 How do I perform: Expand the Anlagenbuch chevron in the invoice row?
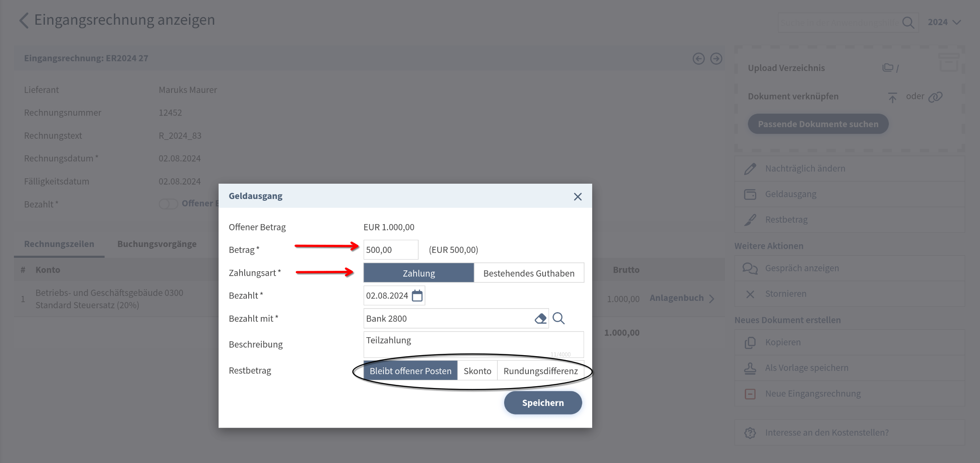point(712,299)
